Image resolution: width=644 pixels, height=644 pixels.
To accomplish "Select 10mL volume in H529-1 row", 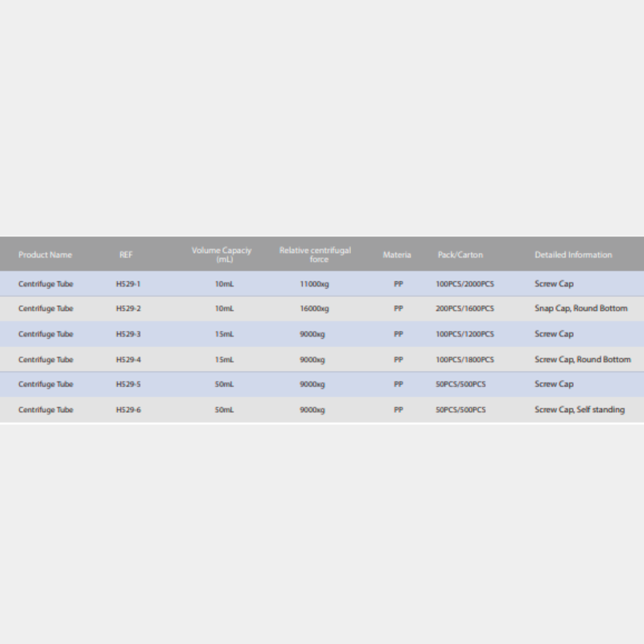I will click(224, 284).
